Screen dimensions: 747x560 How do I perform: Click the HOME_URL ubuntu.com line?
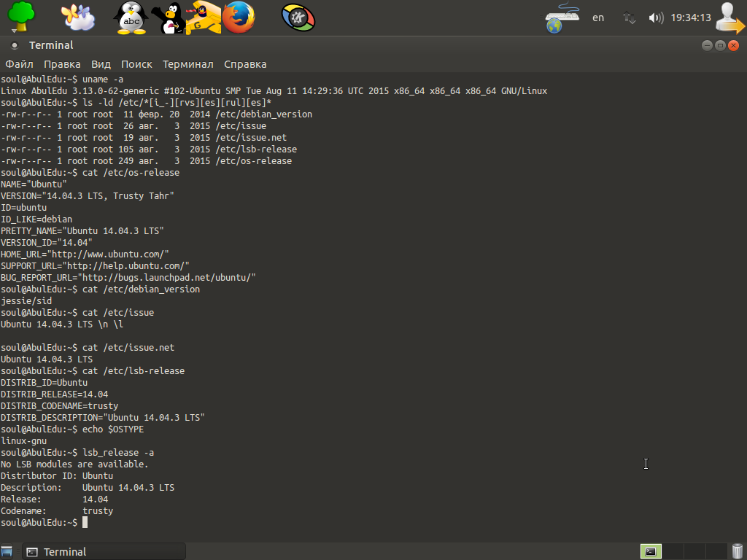(x=85, y=254)
